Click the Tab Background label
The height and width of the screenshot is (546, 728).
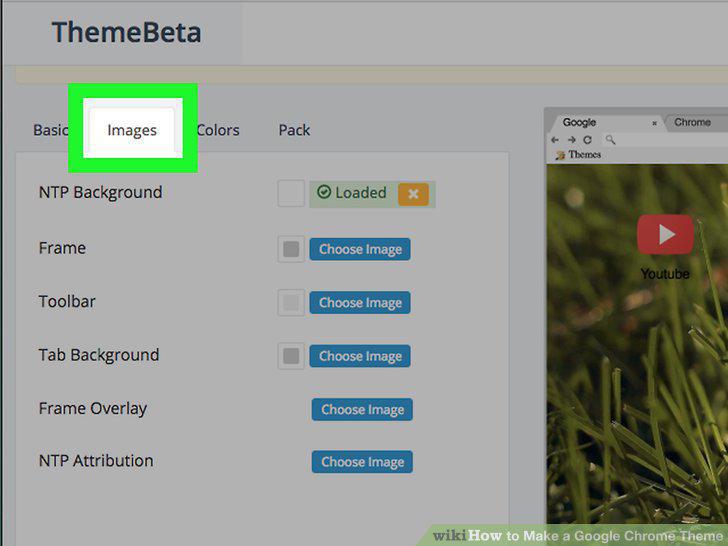point(99,355)
